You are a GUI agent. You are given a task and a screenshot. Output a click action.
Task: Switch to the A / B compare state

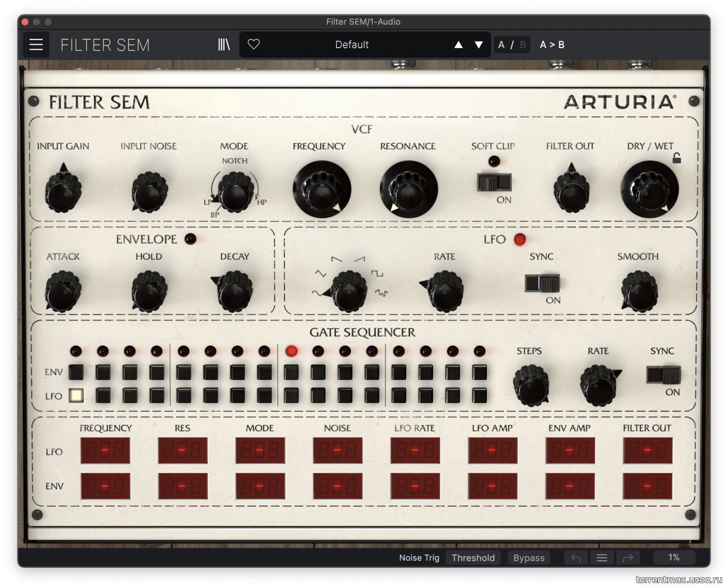pos(512,45)
